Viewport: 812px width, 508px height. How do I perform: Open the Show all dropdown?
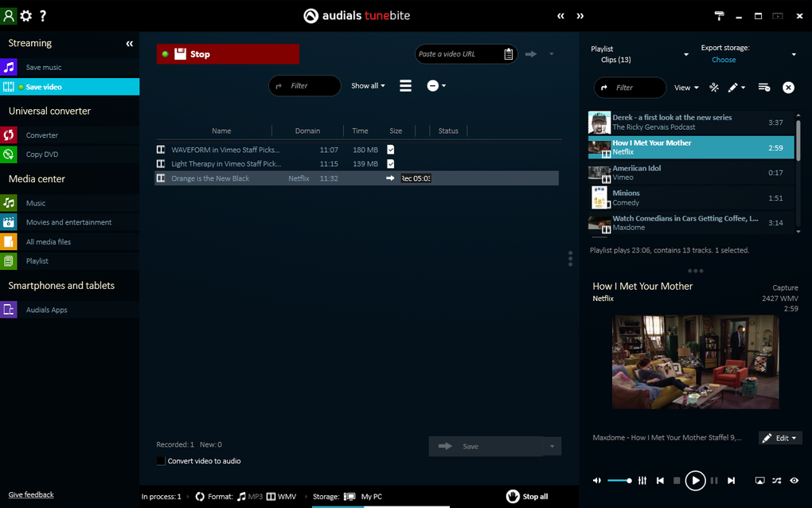tap(368, 86)
